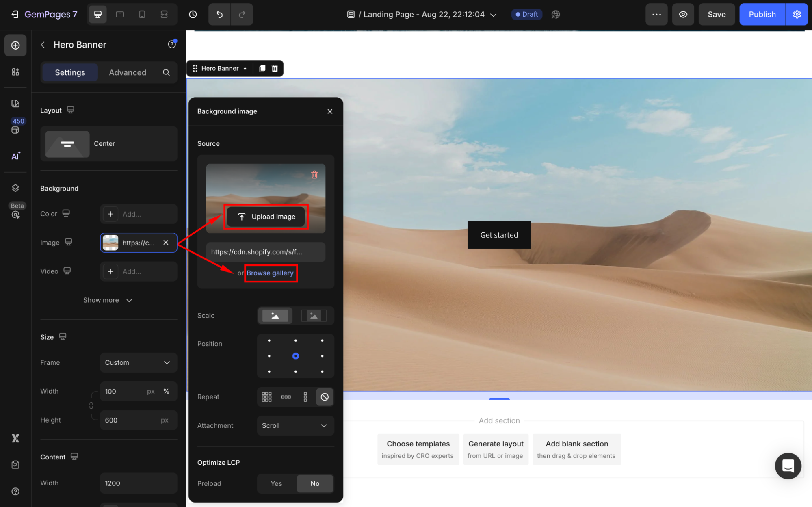Click the undo arrow icon
The image size is (812, 507).
click(x=219, y=14)
